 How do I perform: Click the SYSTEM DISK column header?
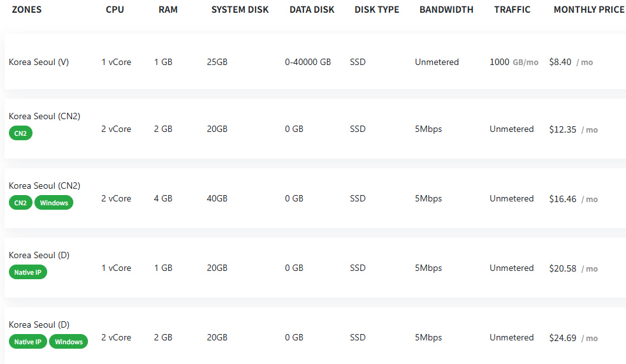pyautogui.click(x=240, y=10)
